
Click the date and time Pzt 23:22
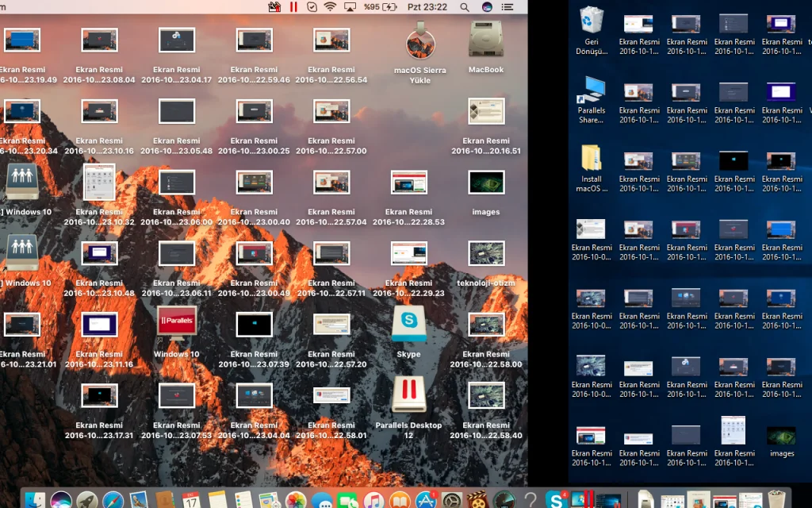click(x=427, y=7)
